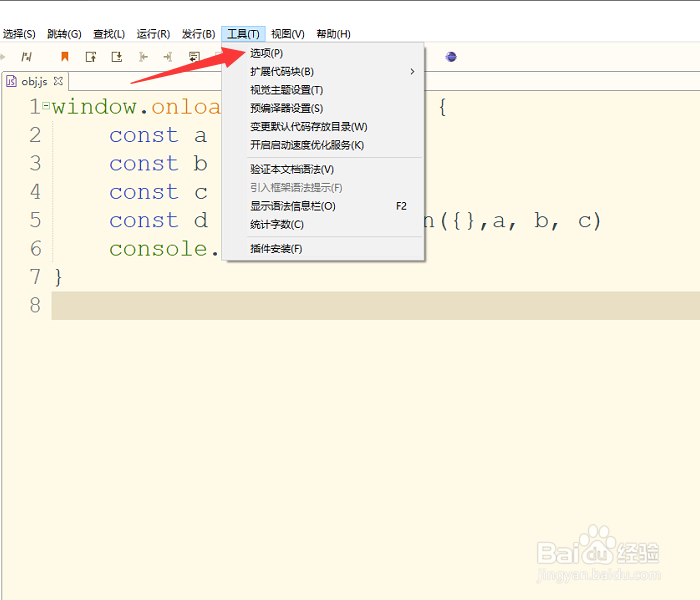Click the word wrap toolbar icon
Image resolution: width=700 pixels, height=600 pixels.
[x=194, y=57]
